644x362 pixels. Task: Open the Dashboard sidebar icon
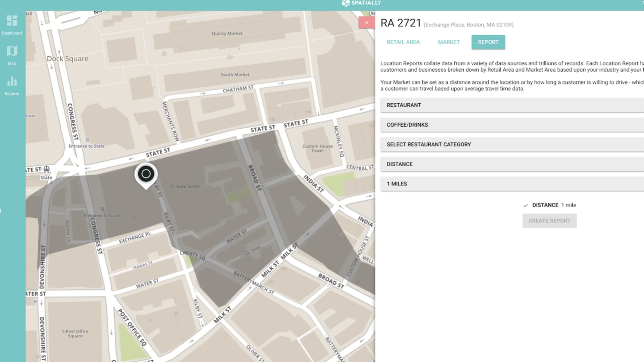(12, 21)
